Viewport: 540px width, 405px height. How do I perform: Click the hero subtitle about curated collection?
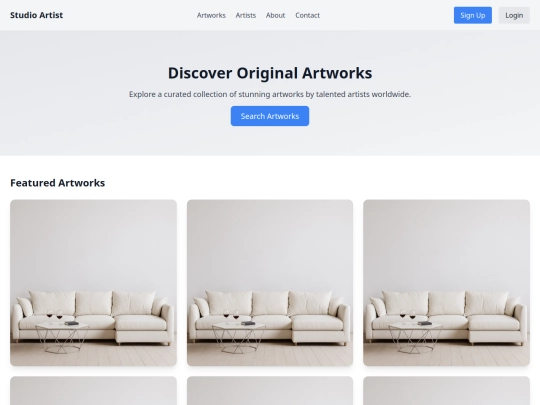tap(270, 94)
